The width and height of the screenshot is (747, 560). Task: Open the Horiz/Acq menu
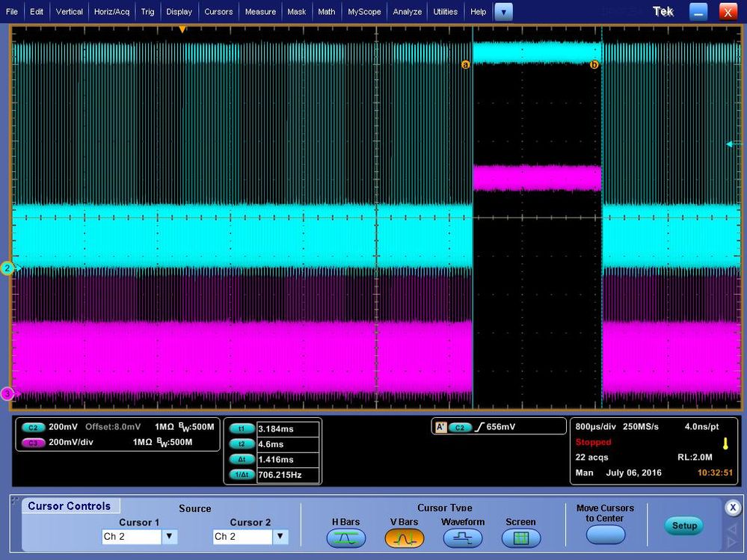click(x=111, y=11)
